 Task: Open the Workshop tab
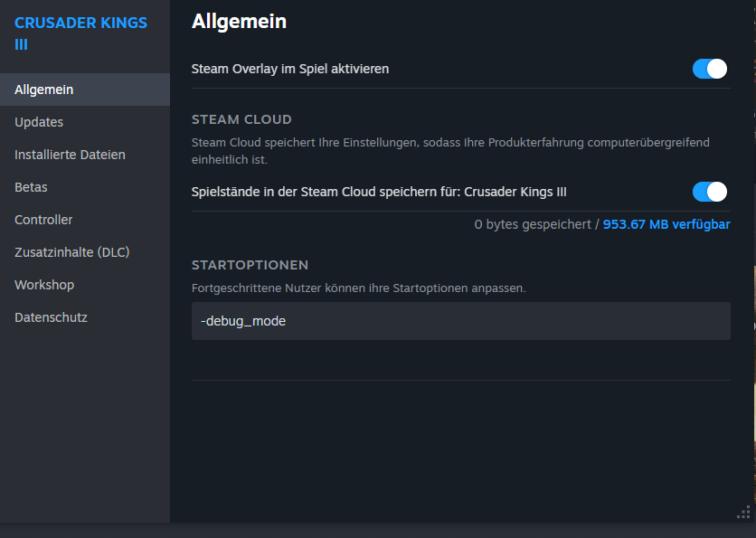pos(85,285)
